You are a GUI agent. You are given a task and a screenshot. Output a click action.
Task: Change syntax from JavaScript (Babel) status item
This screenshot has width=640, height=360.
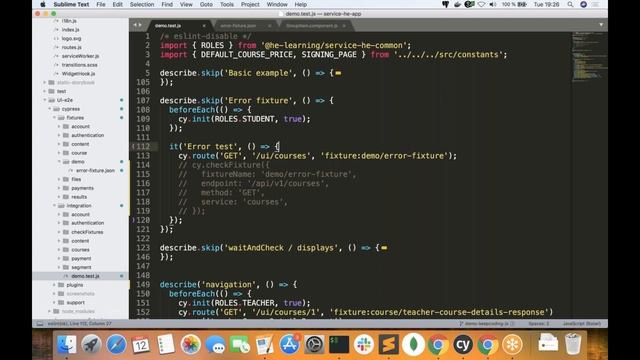(582, 324)
